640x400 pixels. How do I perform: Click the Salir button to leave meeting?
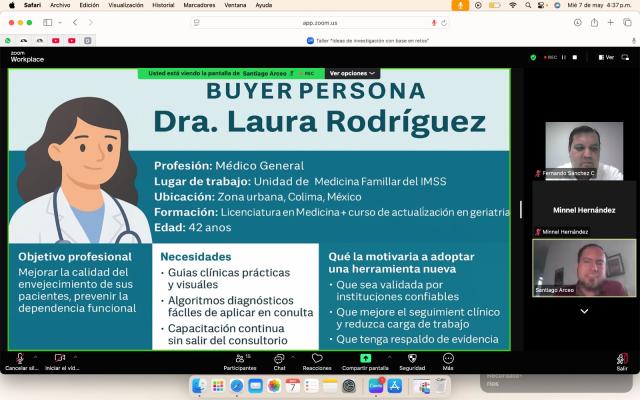[x=622, y=359]
